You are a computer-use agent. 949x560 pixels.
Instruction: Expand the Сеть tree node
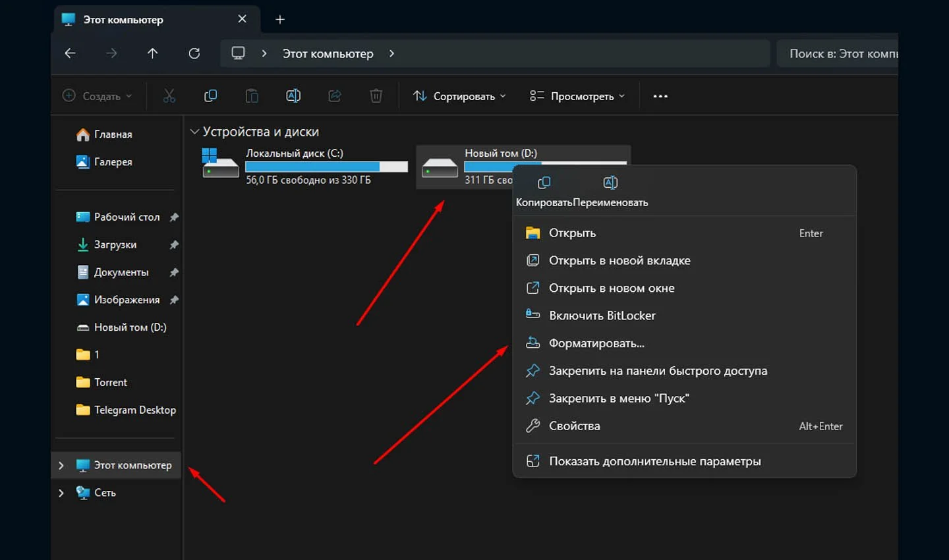tap(61, 493)
